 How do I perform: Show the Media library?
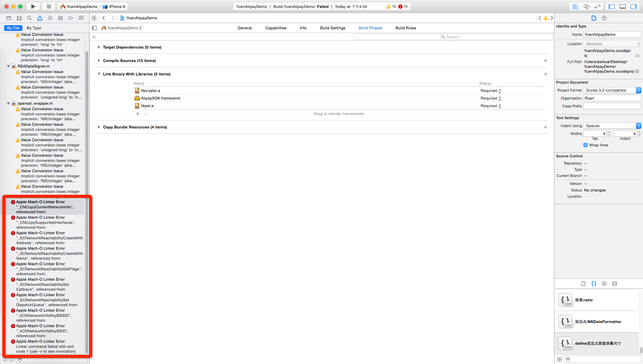pyautogui.click(x=614, y=284)
